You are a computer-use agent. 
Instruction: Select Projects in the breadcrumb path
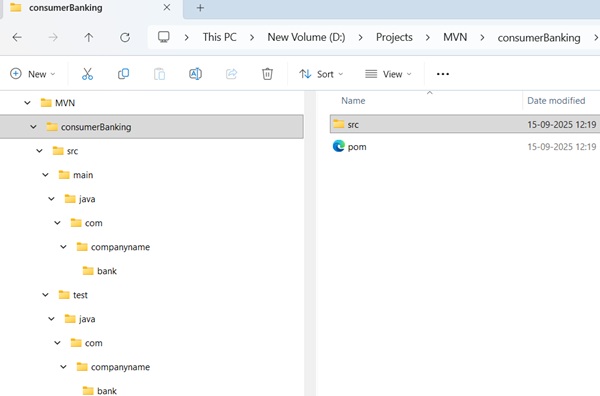pos(394,37)
